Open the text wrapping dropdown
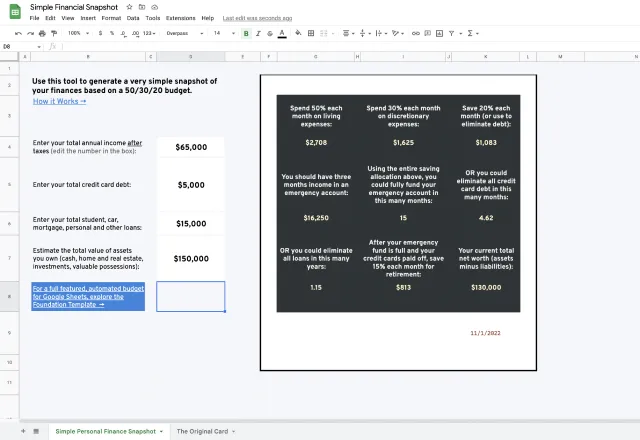640x440 pixels. pos(381,33)
